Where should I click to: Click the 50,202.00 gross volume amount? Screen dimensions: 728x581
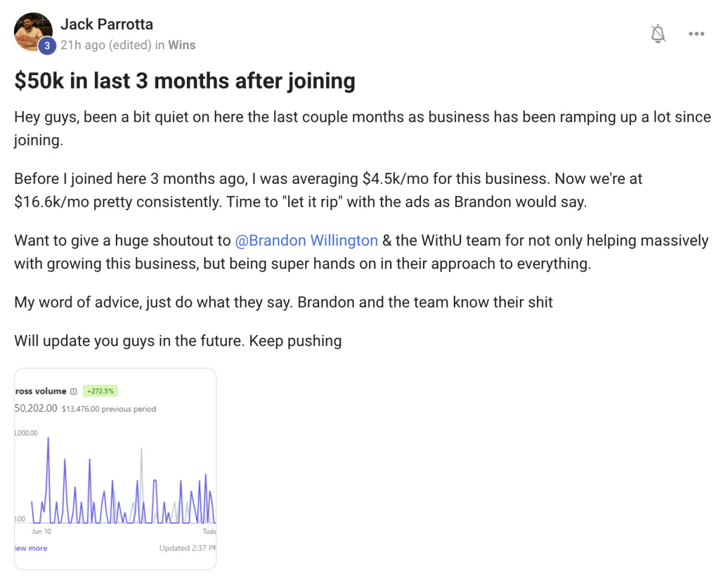point(36,409)
